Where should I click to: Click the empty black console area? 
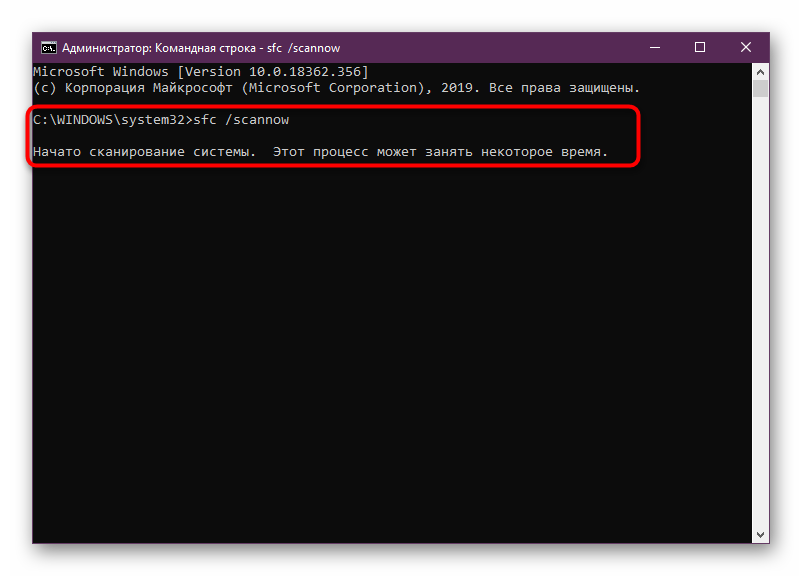tap(390, 350)
